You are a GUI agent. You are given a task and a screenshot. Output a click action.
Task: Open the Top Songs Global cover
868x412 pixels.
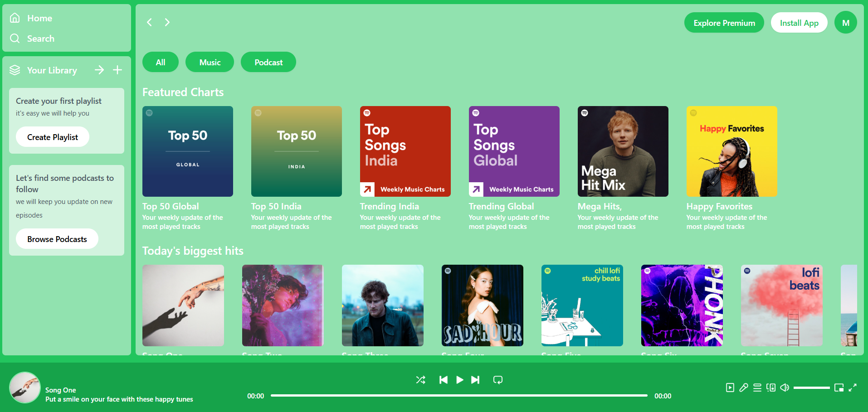coord(514,151)
